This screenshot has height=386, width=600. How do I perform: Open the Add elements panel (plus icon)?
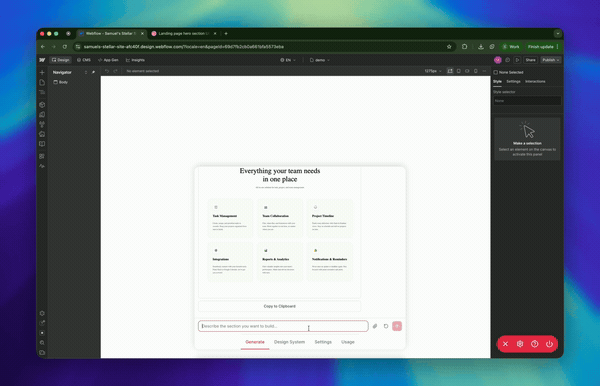point(42,72)
